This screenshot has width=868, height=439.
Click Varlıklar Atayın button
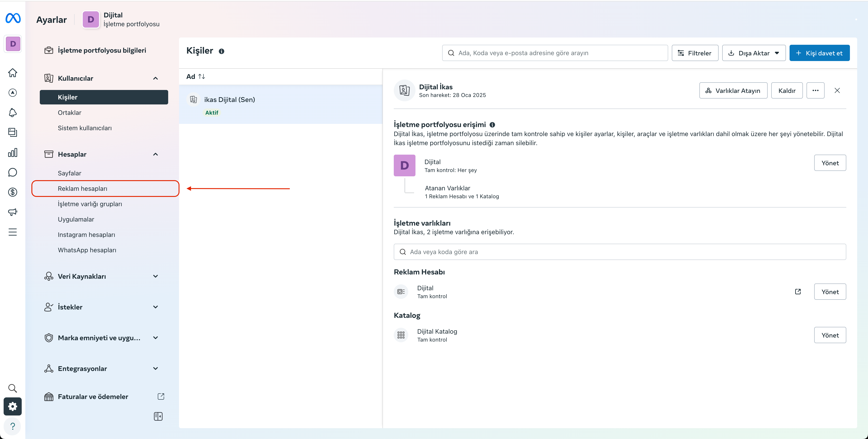pos(733,91)
